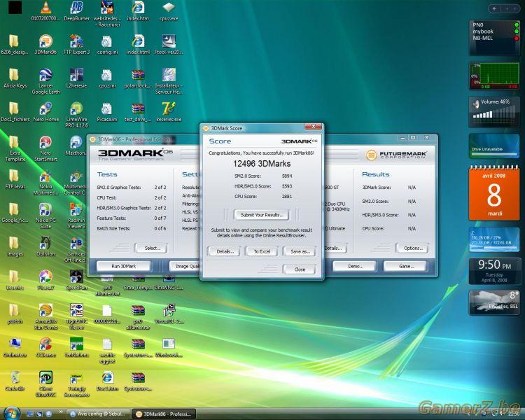Screen dimensions: 525x420
Task: Select the L2heresie desktop icon
Action: coord(76,78)
